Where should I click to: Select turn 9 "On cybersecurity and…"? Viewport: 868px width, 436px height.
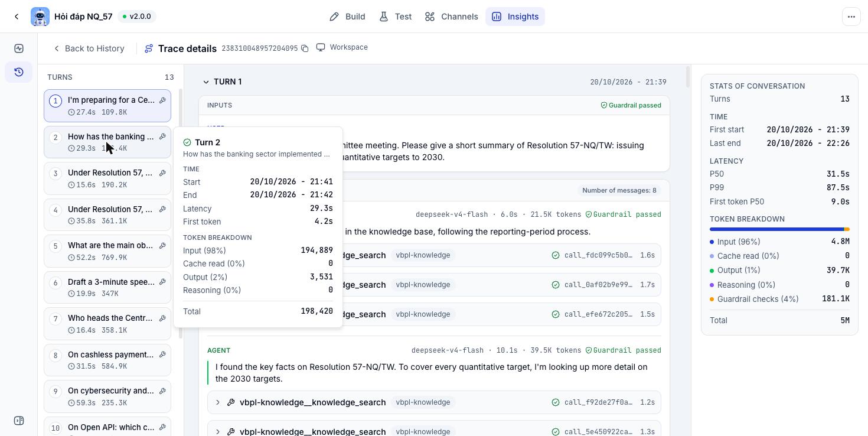(x=107, y=396)
